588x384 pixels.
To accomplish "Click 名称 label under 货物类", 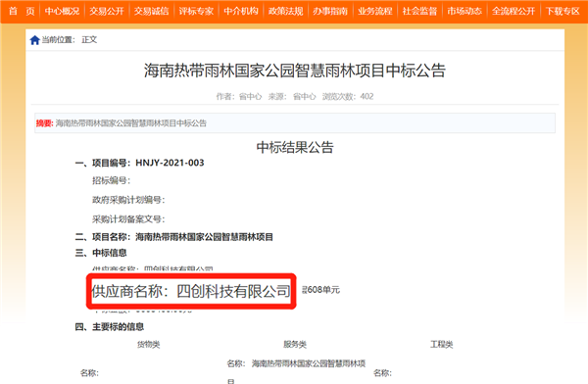I will coord(89,373).
